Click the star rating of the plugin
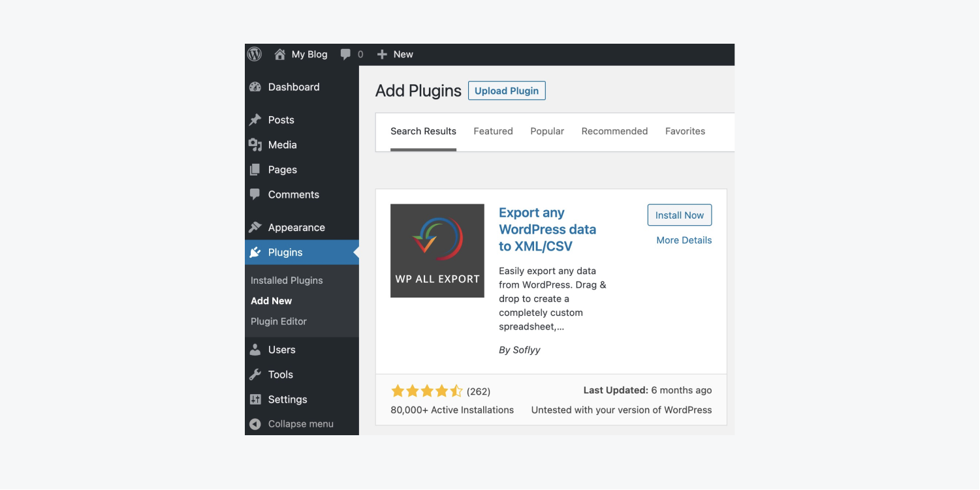This screenshot has height=490, width=980. [426, 391]
